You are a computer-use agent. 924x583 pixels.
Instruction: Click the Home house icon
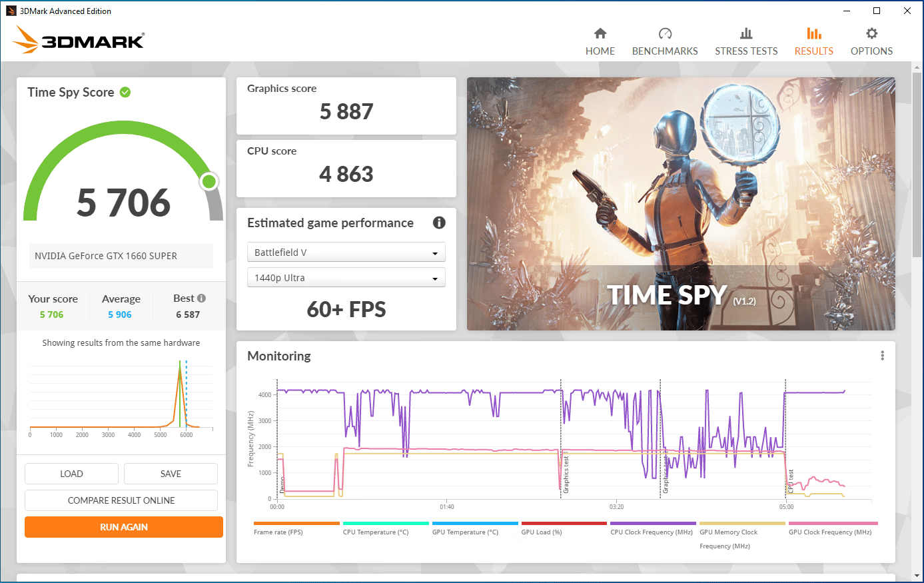(x=600, y=33)
